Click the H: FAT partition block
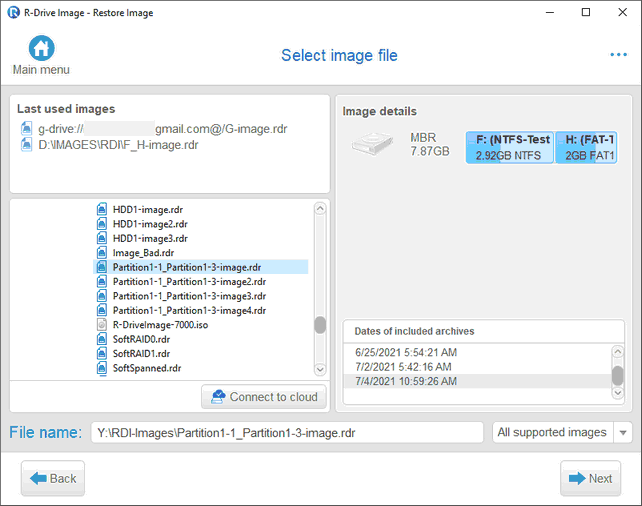 [x=586, y=147]
